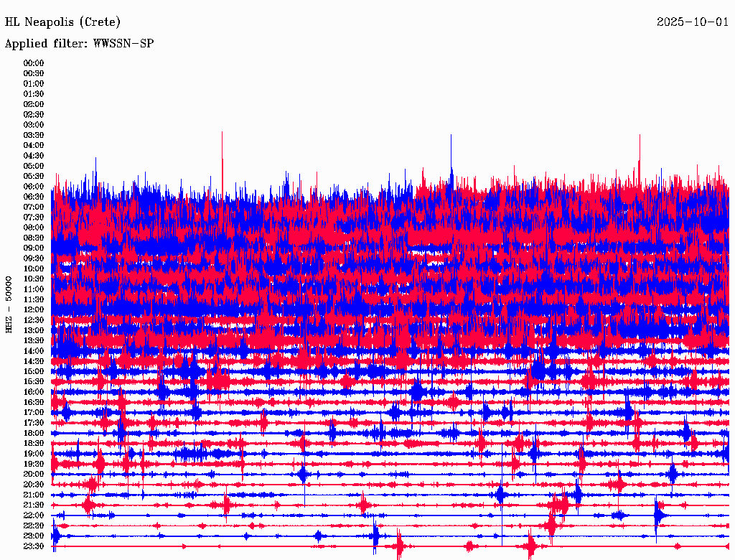This screenshot has height=560, width=735.
Task: Click the 00:00 time label
Action: 34,63
